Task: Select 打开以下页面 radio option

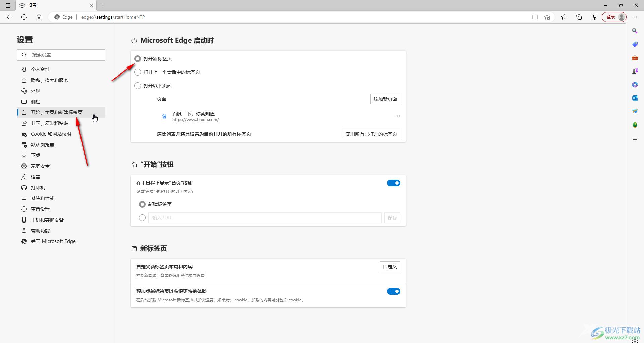Action: (x=138, y=86)
